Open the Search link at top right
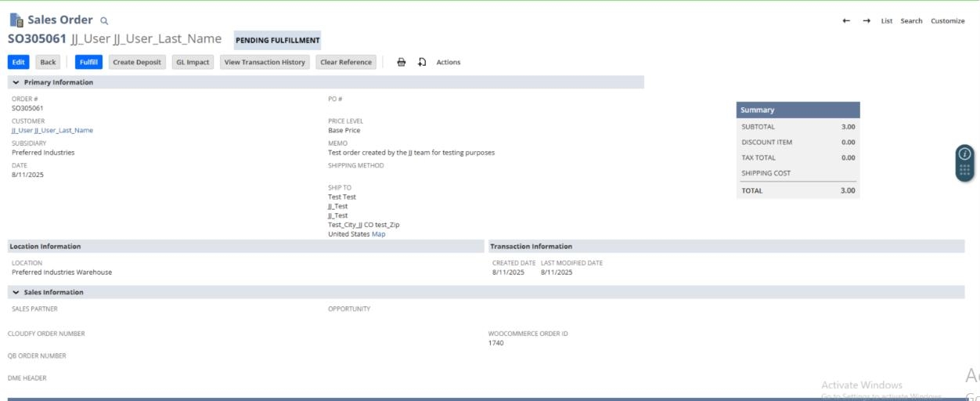Image resolution: width=980 pixels, height=401 pixels. [x=911, y=20]
